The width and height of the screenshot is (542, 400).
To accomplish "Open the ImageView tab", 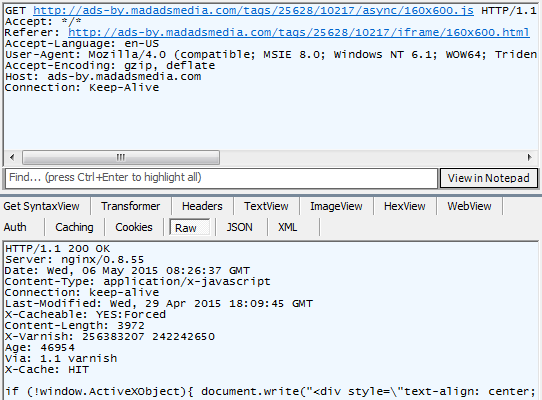I will tap(336, 206).
